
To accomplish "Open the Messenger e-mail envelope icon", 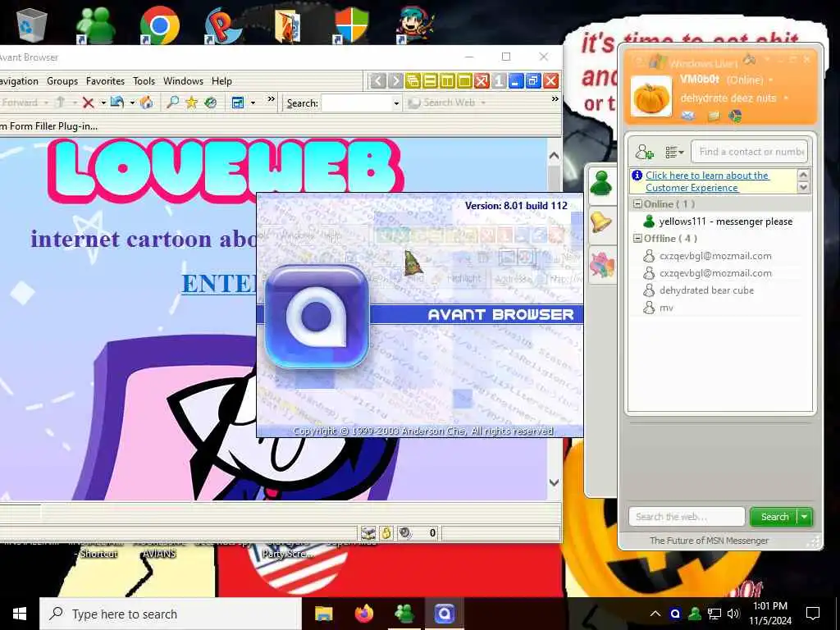I will (688, 115).
